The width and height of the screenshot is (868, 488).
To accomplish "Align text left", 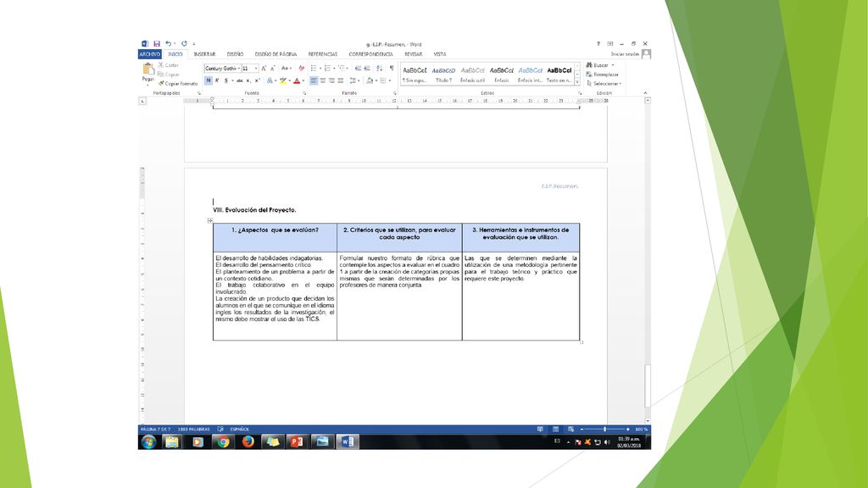I will (314, 80).
